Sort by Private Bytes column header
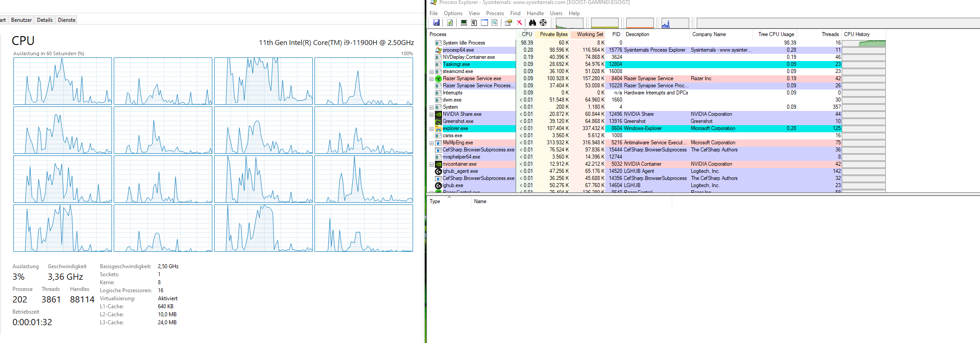This screenshot has width=980, height=343. (552, 34)
